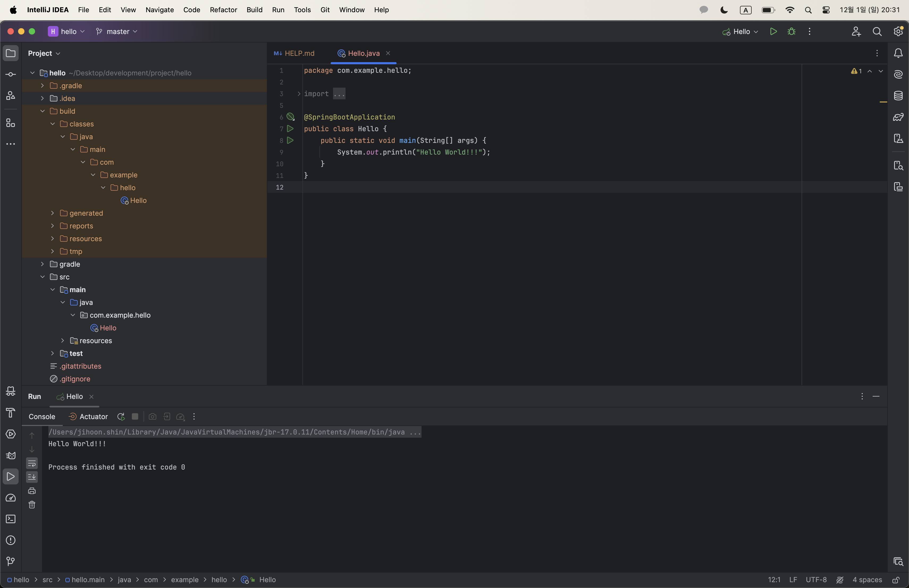Toggle Scroll to End in console

click(x=32, y=476)
